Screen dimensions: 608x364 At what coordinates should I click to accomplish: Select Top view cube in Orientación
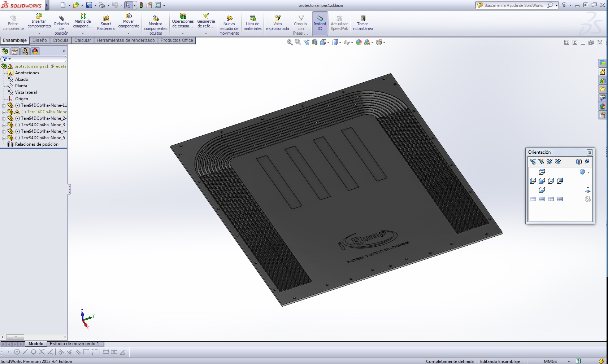542,172
